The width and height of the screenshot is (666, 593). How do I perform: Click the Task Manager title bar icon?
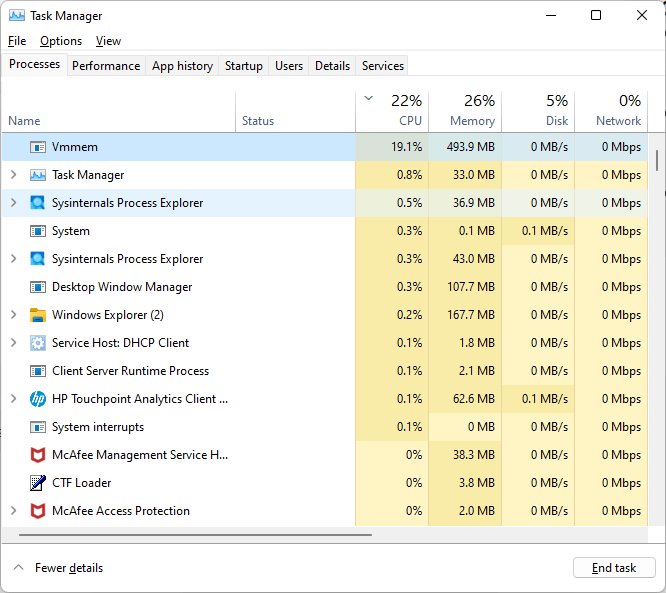(x=17, y=16)
